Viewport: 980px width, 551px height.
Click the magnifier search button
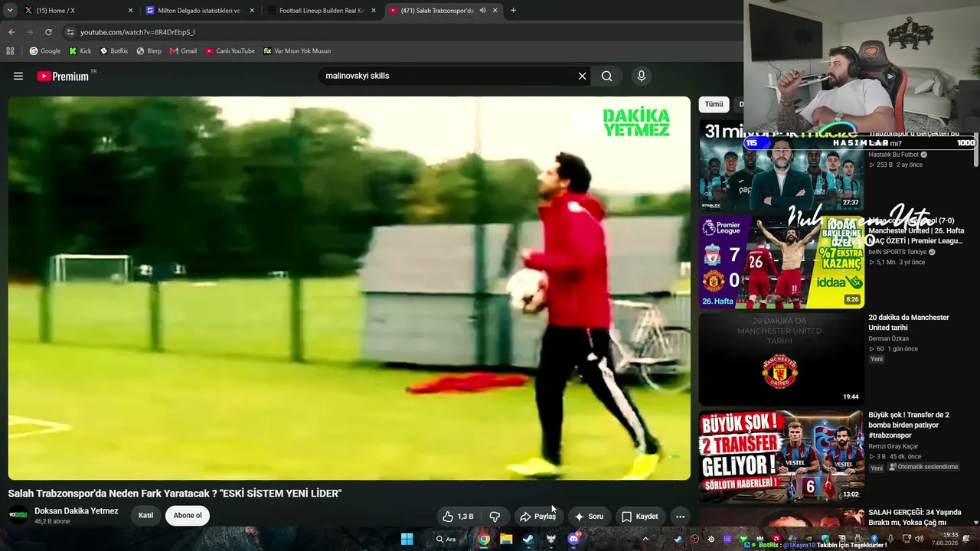pyautogui.click(x=607, y=76)
